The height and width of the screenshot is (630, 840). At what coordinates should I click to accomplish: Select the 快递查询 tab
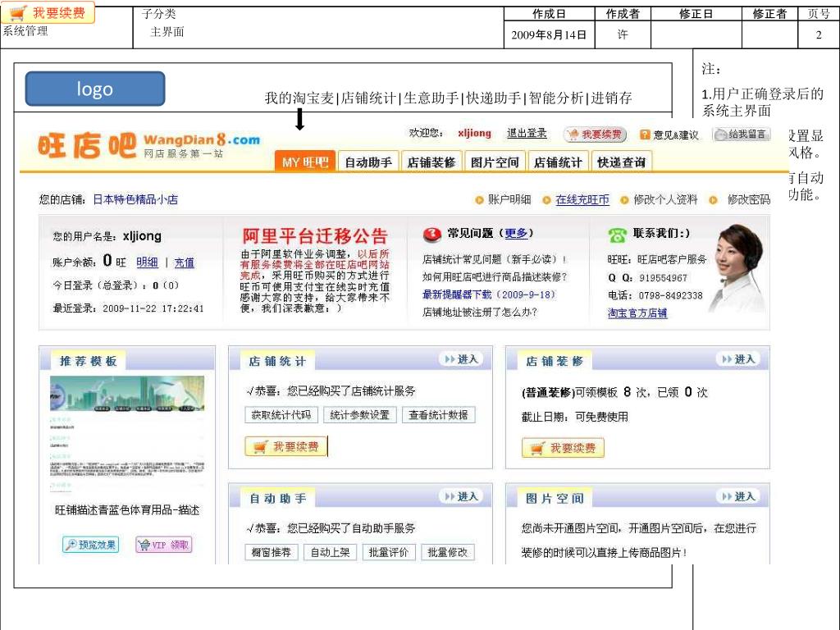[621, 162]
